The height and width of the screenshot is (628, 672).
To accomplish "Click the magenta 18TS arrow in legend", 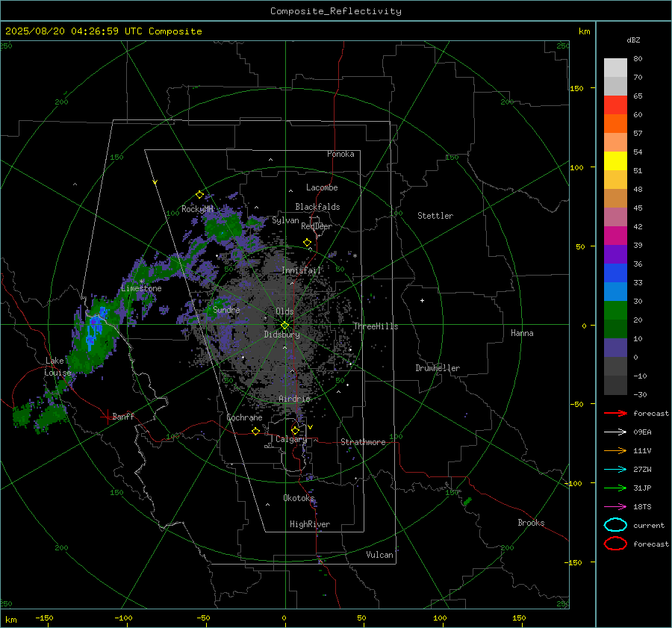I will [615, 507].
